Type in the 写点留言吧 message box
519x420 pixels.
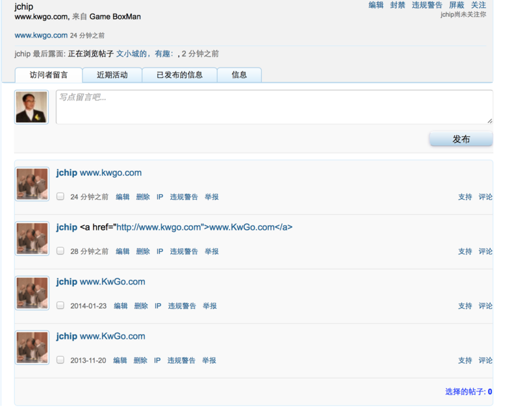coord(273,106)
